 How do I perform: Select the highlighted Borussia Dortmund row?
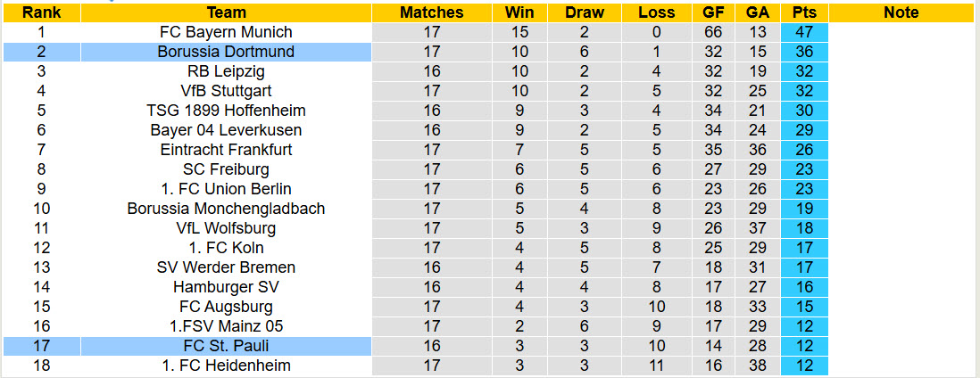(226, 52)
